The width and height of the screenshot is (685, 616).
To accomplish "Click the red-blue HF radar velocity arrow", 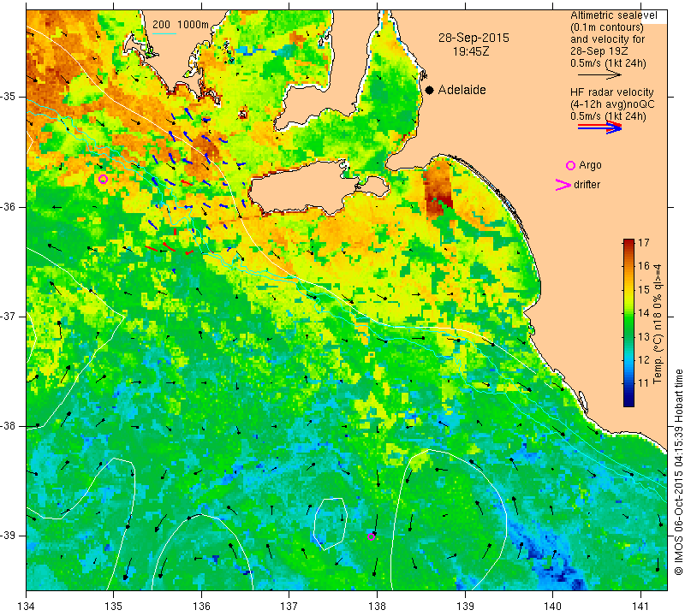I will click(x=600, y=127).
